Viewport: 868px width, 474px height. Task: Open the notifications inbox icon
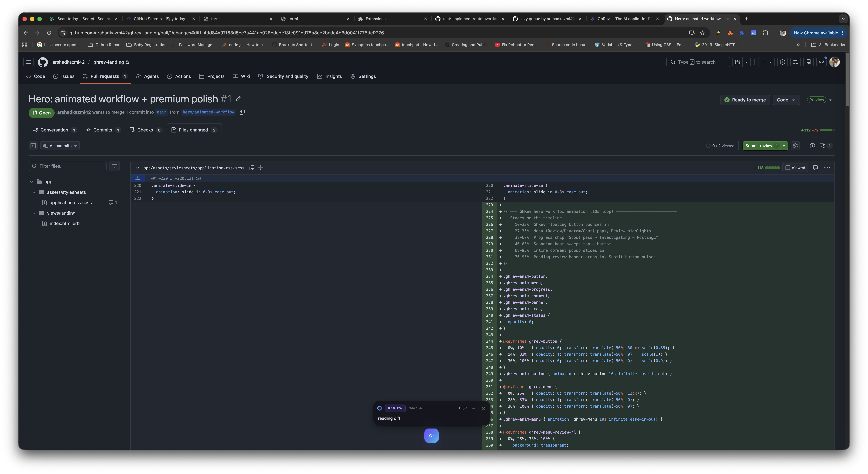[x=822, y=62]
